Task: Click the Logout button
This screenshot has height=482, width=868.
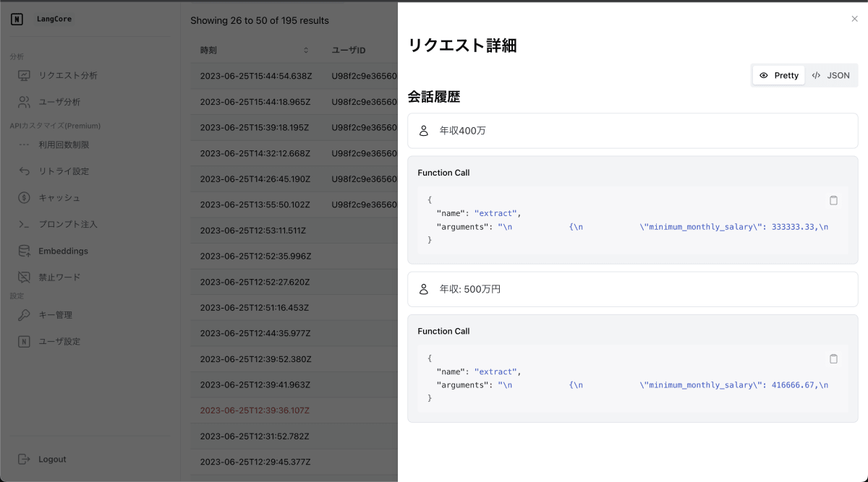Action: (42, 459)
